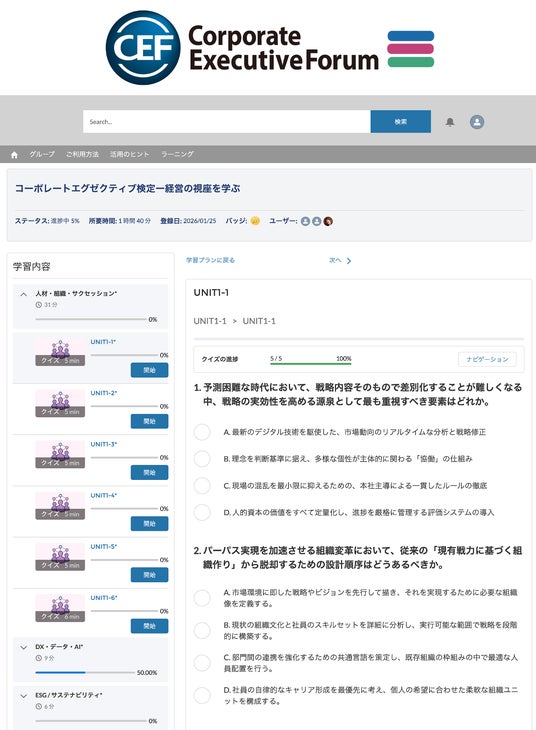The image size is (536, 730).
Task: Open the notification bell icon
Action: [450, 122]
